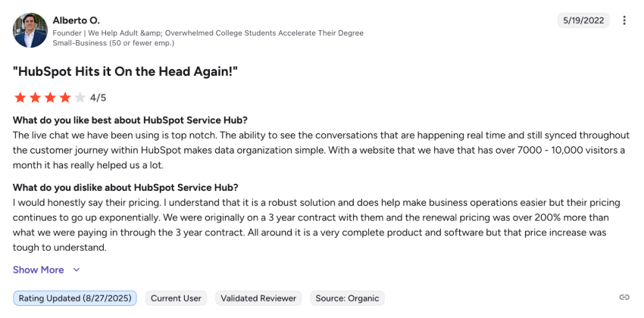
Task: Open the "HubSpot Hits it On the Head Again!" title
Action: click(x=126, y=71)
